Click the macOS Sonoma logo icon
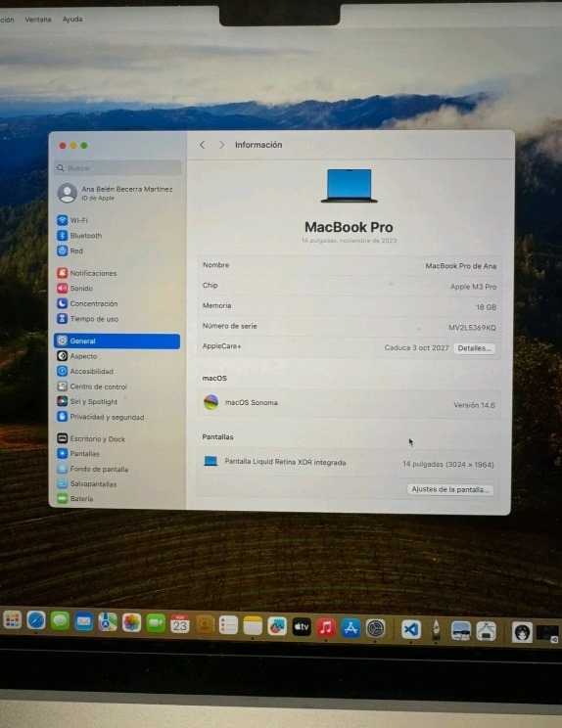Viewport: 562px width, 728px height. [x=211, y=402]
